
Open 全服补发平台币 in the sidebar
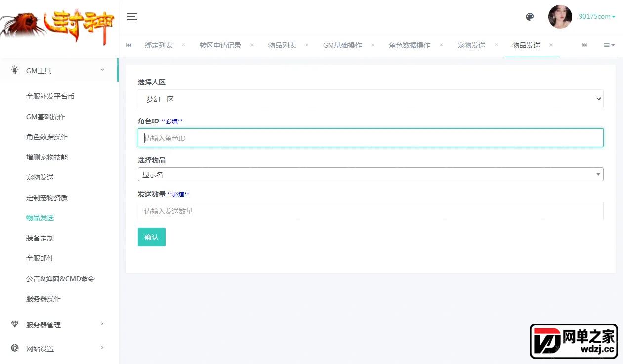[50, 96]
